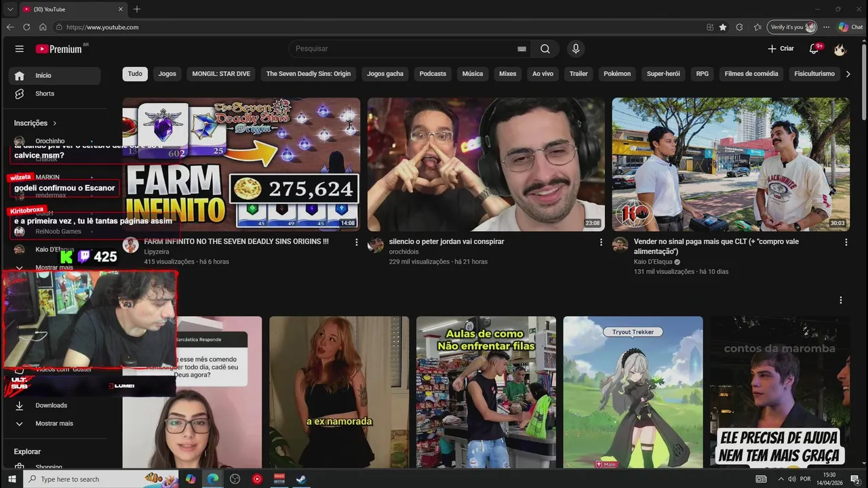Show more filter chips with right arrow
This screenshot has height=488, width=868.
(x=848, y=73)
